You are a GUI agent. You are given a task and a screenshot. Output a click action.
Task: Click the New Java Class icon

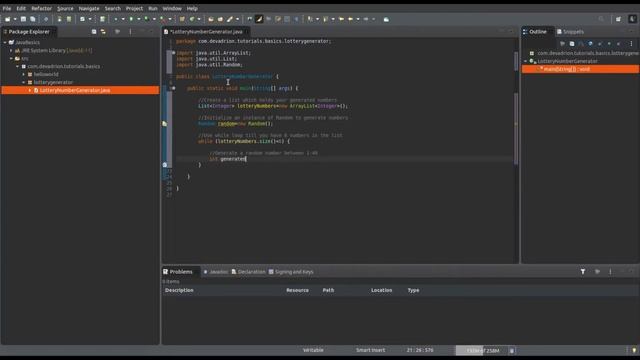192,19
